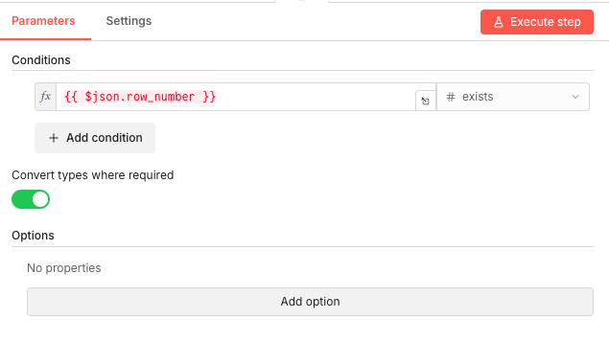Click the Add condition button
Image resolution: width=609 pixels, height=364 pixels.
pos(95,138)
